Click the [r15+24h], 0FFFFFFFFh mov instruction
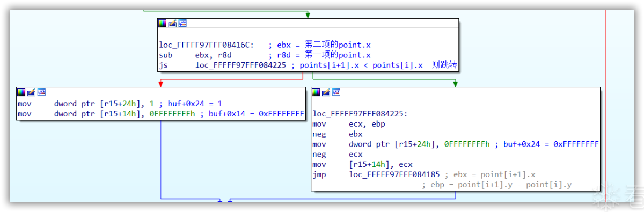 pos(401,144)
